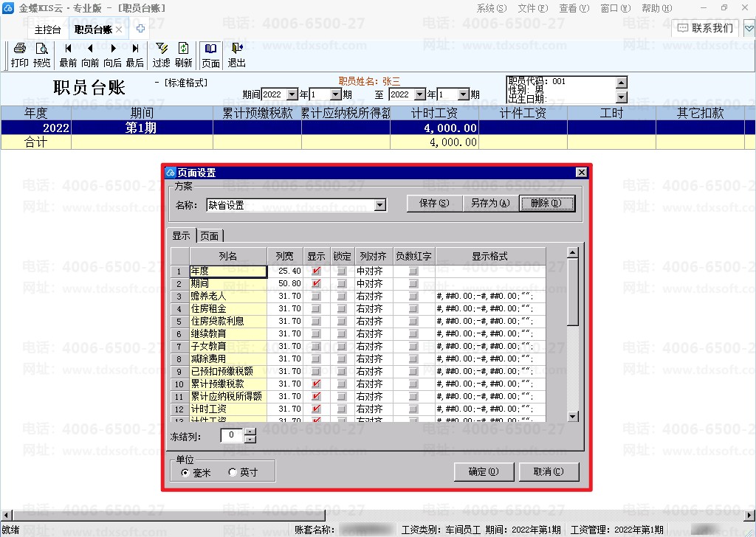
Task: Increase the 冻结列 spinner value
Action: pyautogui.click(x=250, y=432)
